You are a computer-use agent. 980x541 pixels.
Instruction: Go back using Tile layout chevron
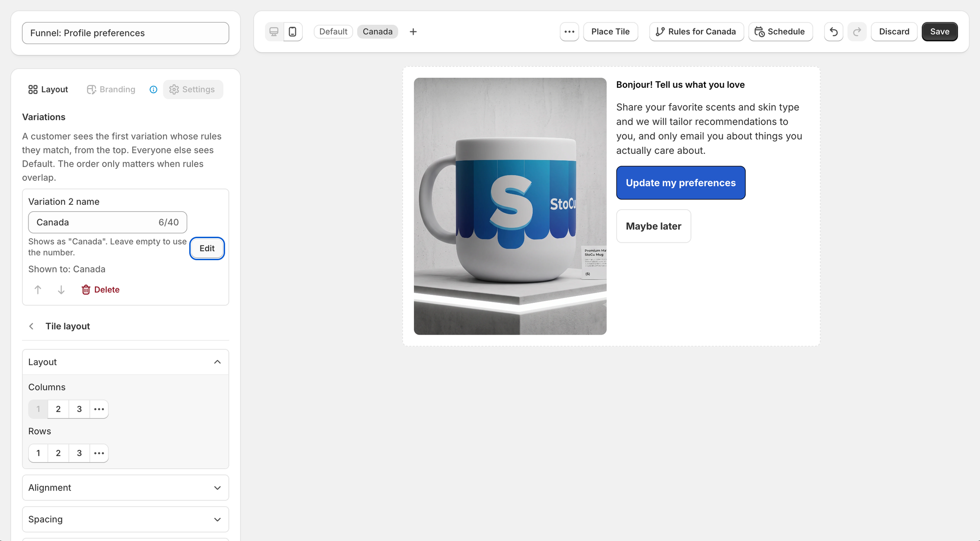(31, 326)
